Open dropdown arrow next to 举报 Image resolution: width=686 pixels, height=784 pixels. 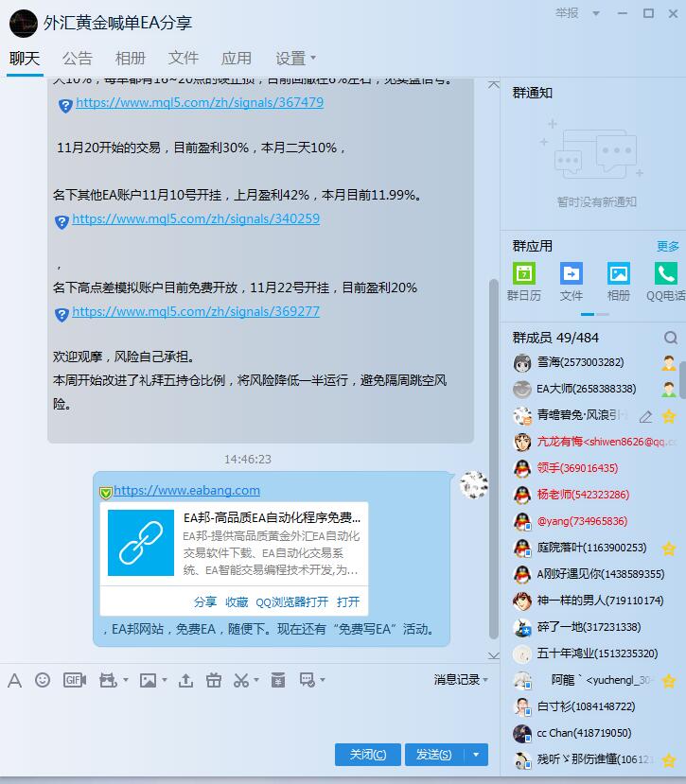pos(596,13)
